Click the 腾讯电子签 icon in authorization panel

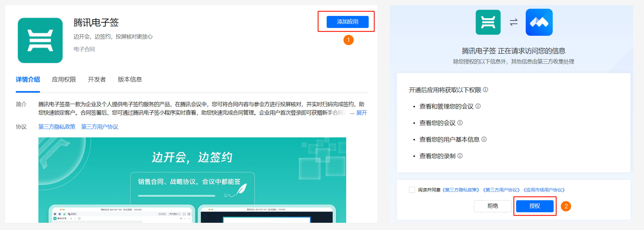[x=488, y=22]
